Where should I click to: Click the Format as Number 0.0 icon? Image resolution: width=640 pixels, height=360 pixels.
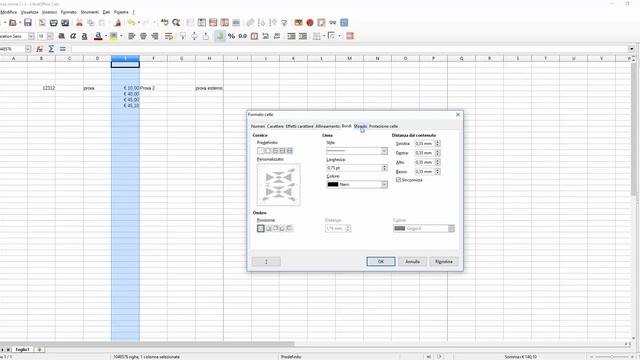(x=243, y=36)
